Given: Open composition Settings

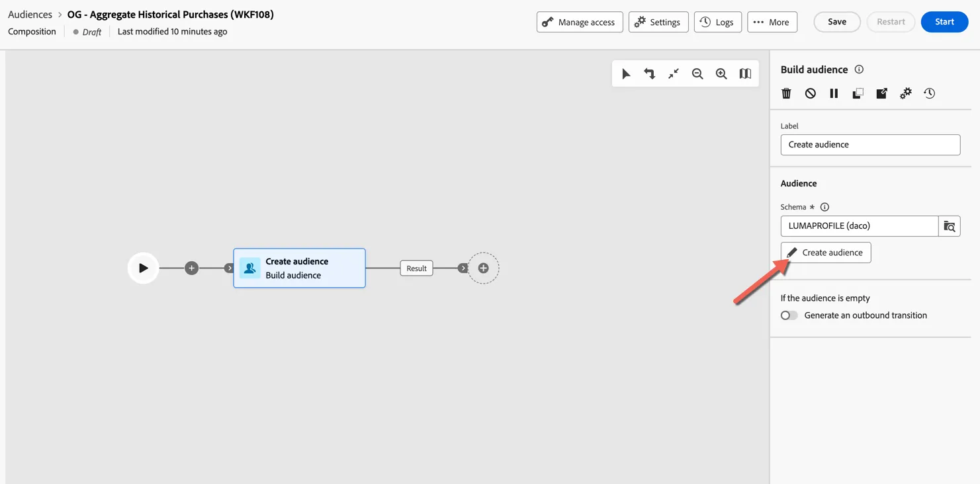Looking at the screenshot, I should 658,22.
